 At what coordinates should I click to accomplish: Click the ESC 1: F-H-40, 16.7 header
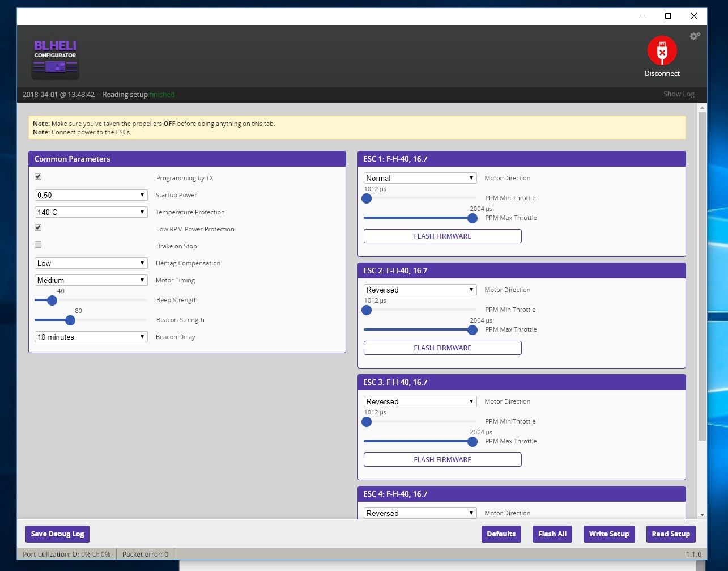(x=522, y=159)
